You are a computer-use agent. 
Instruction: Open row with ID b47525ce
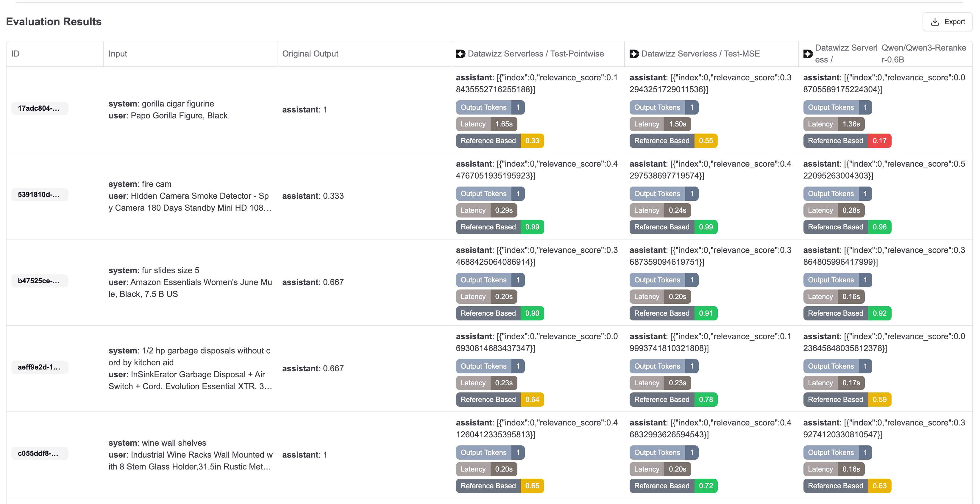coord(39,281)
